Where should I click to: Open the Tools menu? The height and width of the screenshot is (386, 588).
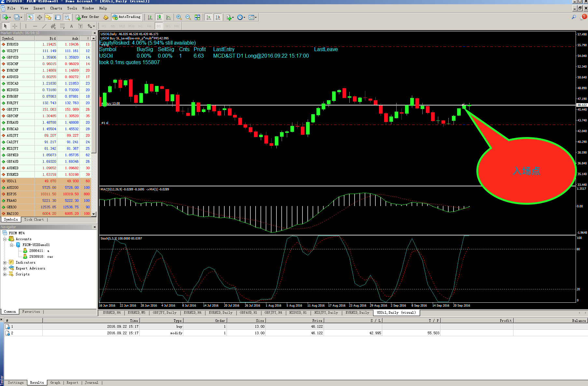[72, 8]
